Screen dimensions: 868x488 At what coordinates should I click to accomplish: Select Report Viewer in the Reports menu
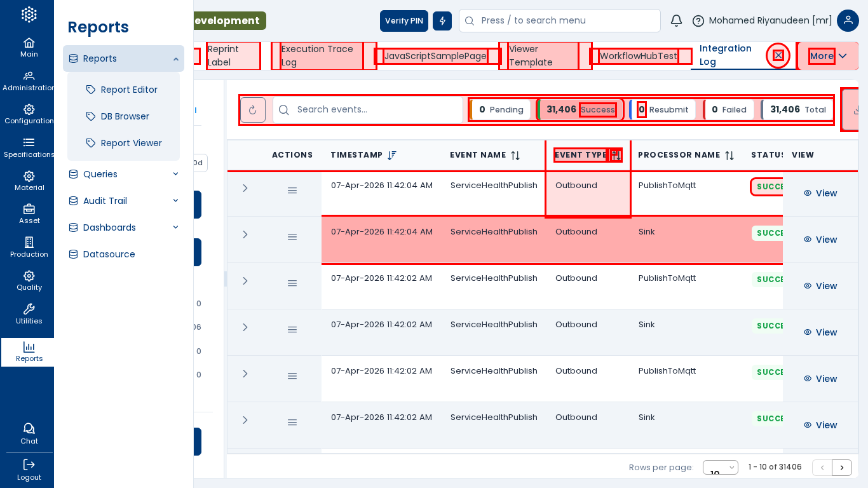click(x=131, y=143)
